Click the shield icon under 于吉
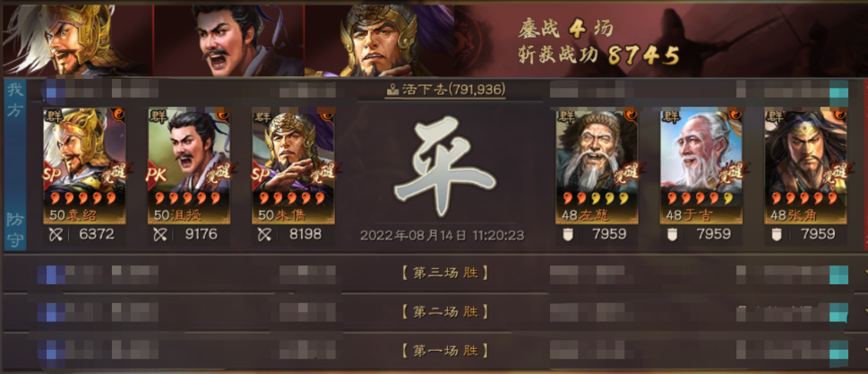This screenshot has height=374, width=868. click(672, 234)
